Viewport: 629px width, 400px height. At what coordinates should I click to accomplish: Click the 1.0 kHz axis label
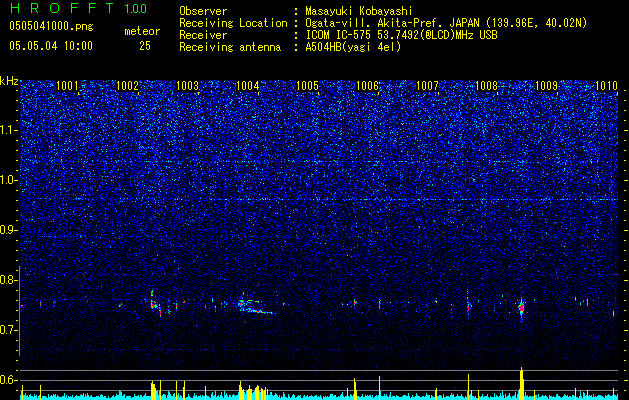click(9, 180)
